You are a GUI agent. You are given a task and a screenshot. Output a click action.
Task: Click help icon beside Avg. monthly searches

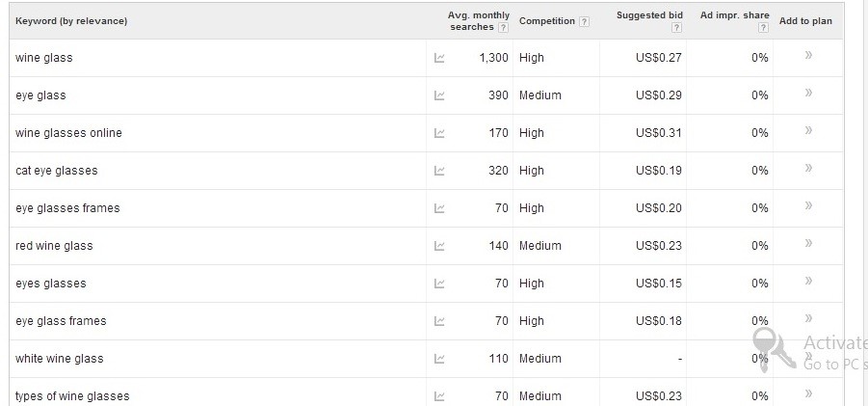coord(503,27)
